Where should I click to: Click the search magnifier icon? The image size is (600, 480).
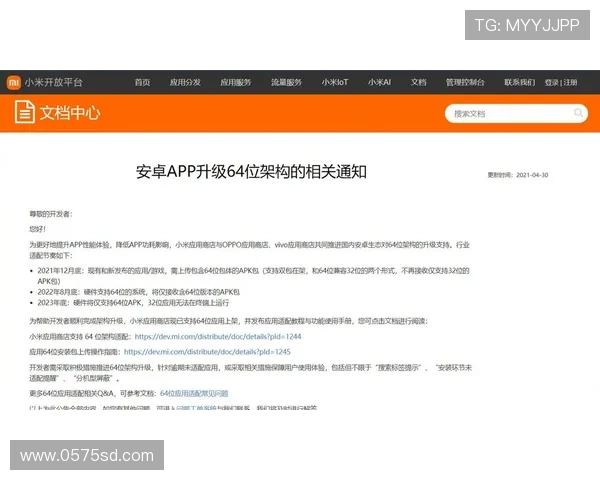tap(578, 113)
